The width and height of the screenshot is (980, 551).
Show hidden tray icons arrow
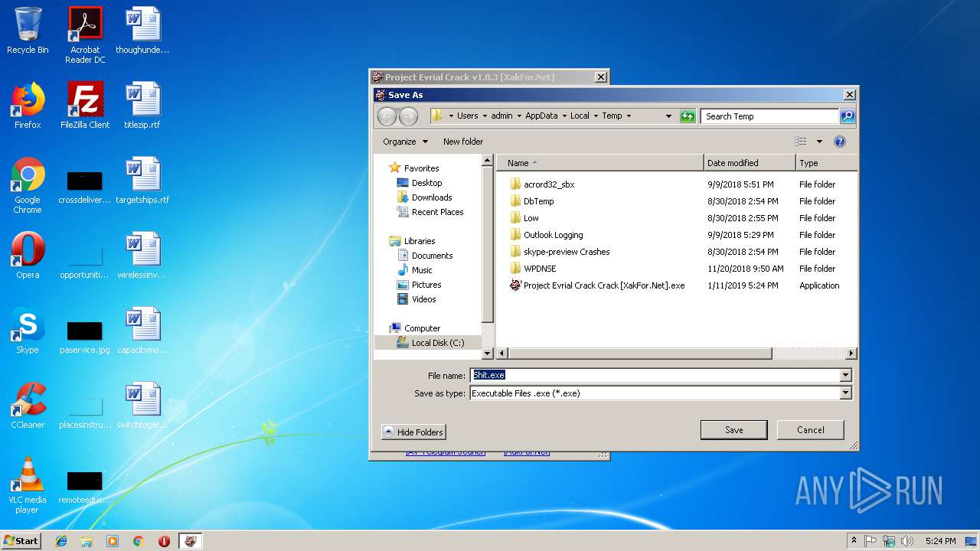click(x=854, y=541)
